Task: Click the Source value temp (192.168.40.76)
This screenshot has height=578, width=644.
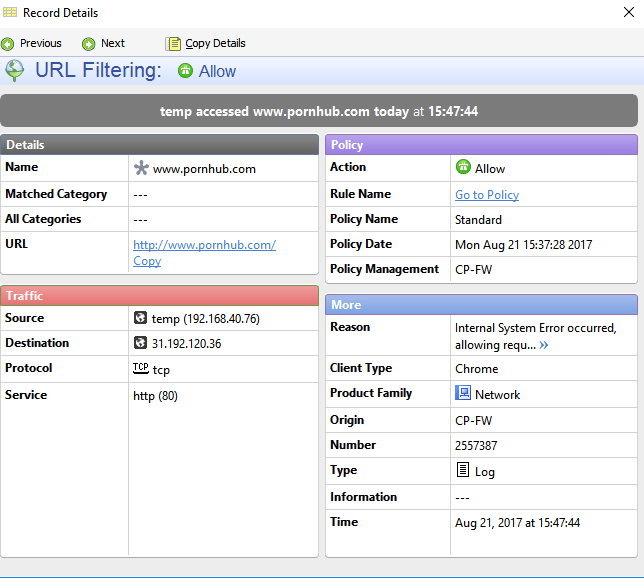Action: click(x=205, y=319)
